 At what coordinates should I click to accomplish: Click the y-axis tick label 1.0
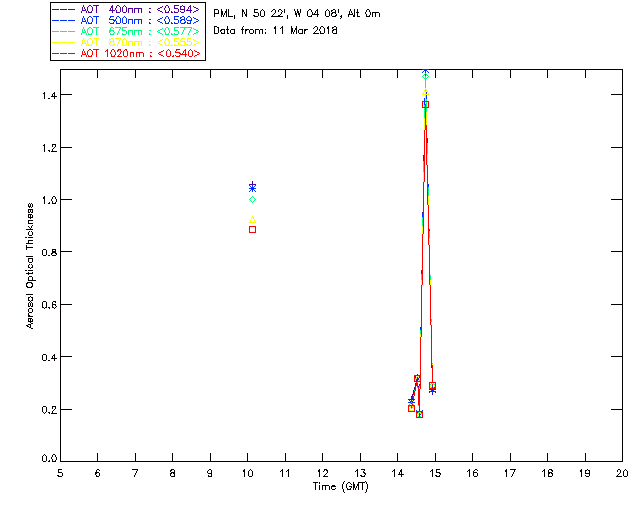point(49,200)
